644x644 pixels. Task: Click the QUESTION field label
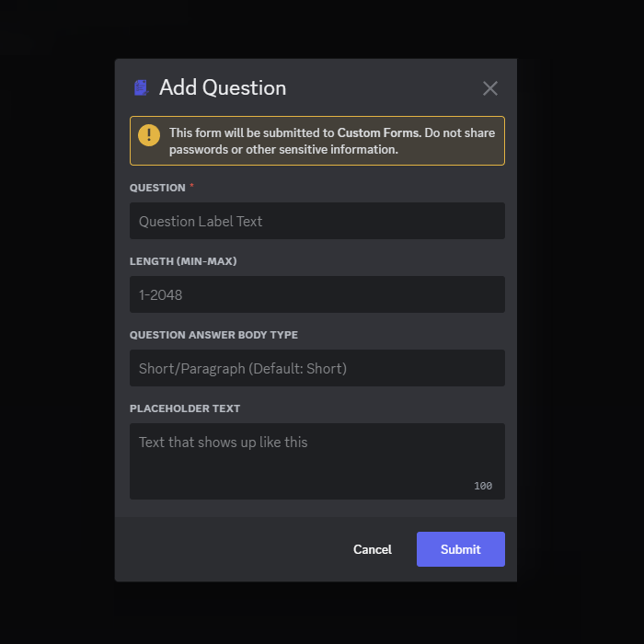pyautogui.click(x=157, y=188)
